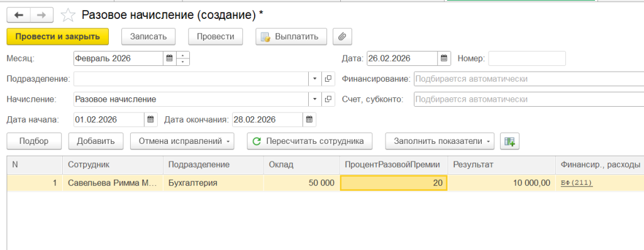Click the Выплатить button
Screen dimensions: 644x250
(291, 36)
